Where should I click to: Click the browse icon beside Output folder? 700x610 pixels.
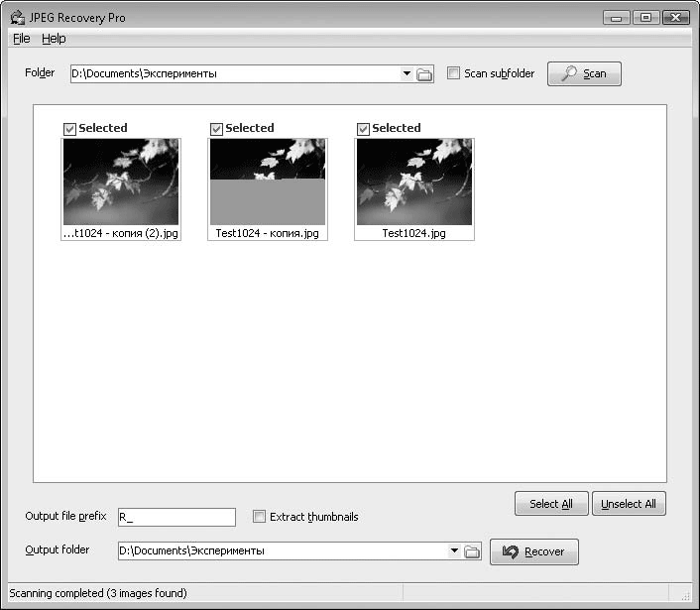pos(472,551)
